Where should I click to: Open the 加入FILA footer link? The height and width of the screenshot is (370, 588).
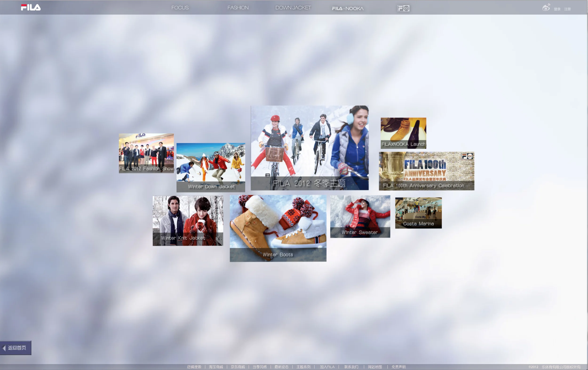327,367
